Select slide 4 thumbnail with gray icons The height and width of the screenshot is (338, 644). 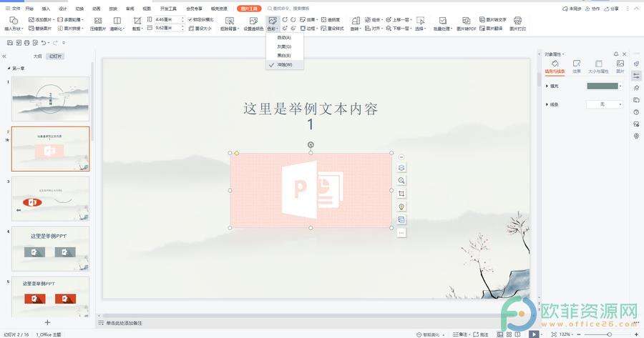[51, 249]
